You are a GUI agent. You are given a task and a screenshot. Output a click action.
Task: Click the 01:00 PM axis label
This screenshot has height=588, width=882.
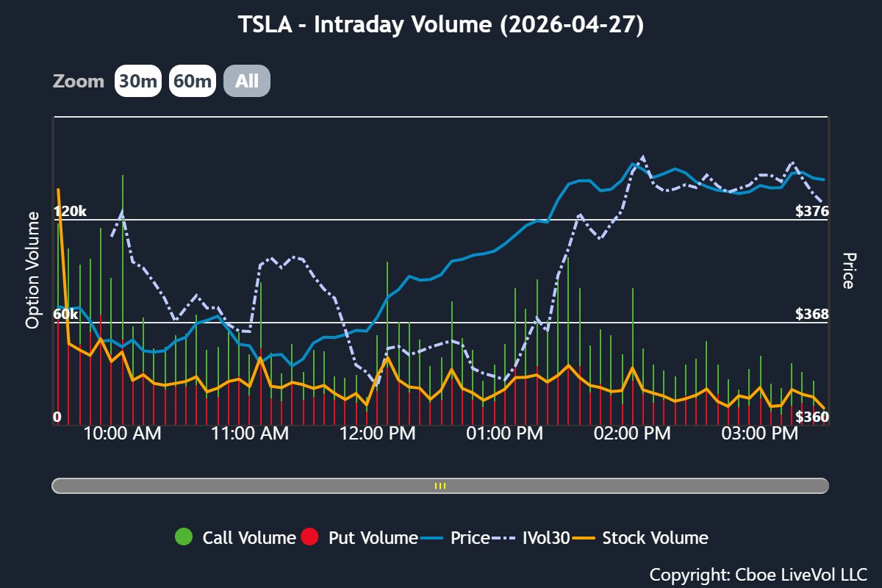504,434
